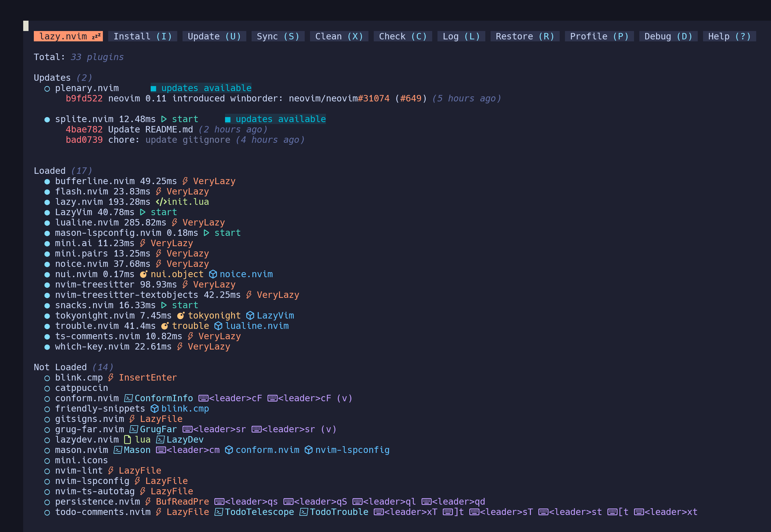Expand the mini.pairs plugin row
The width and height of the screenshot is (771, 532).
(127, 253)
